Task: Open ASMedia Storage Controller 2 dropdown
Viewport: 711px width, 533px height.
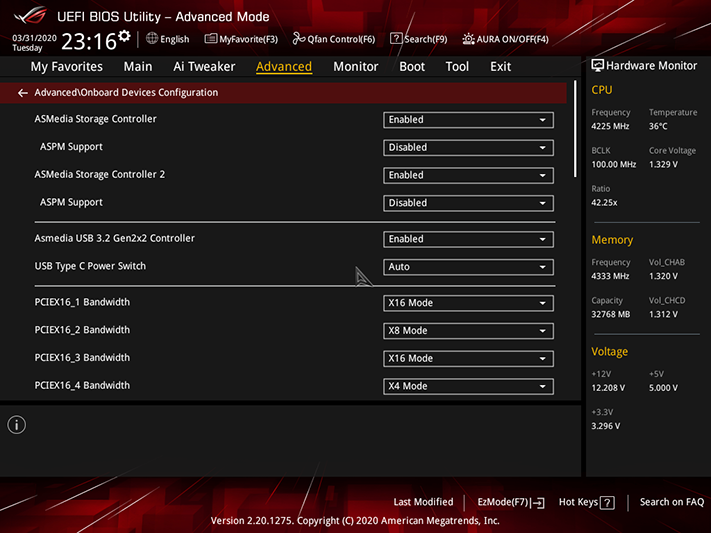Action: point(468,175)
